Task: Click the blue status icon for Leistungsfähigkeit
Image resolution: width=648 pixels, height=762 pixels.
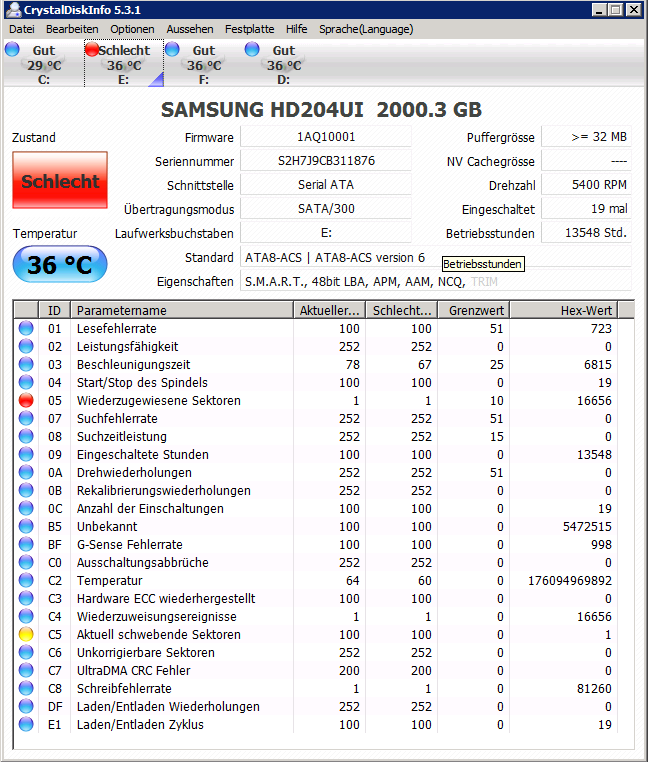Action: [26, 346]
